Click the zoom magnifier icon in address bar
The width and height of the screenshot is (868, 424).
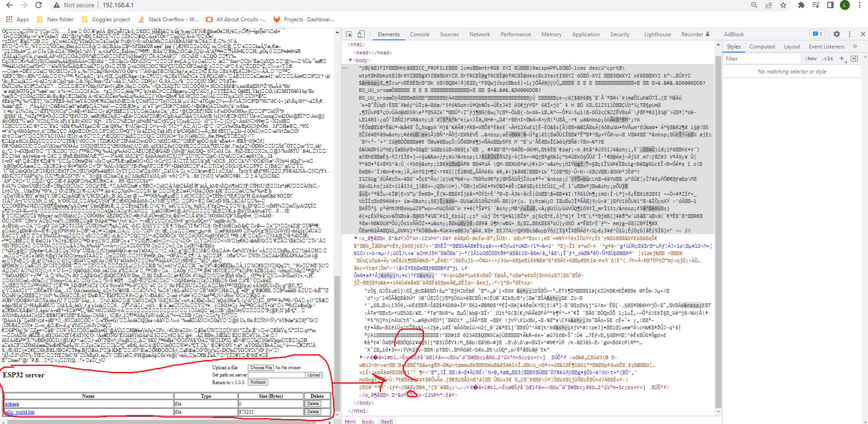(x=754, y=5)
